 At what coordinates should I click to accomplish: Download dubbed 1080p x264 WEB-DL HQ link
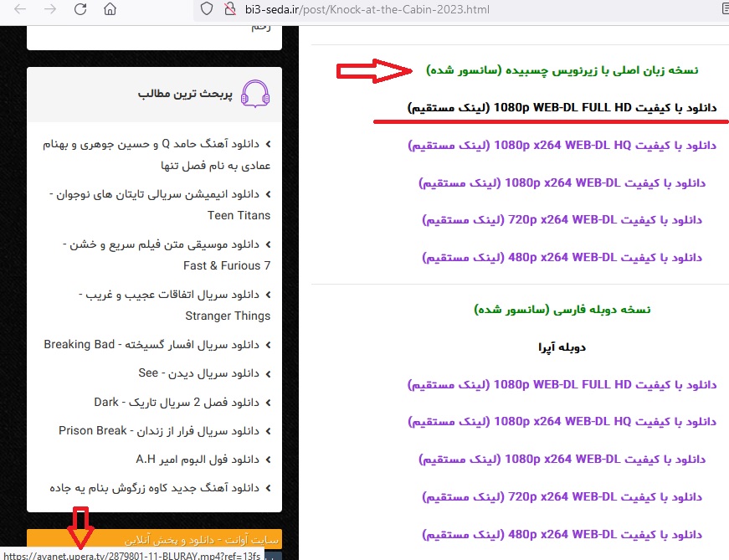tap(562, 422)
